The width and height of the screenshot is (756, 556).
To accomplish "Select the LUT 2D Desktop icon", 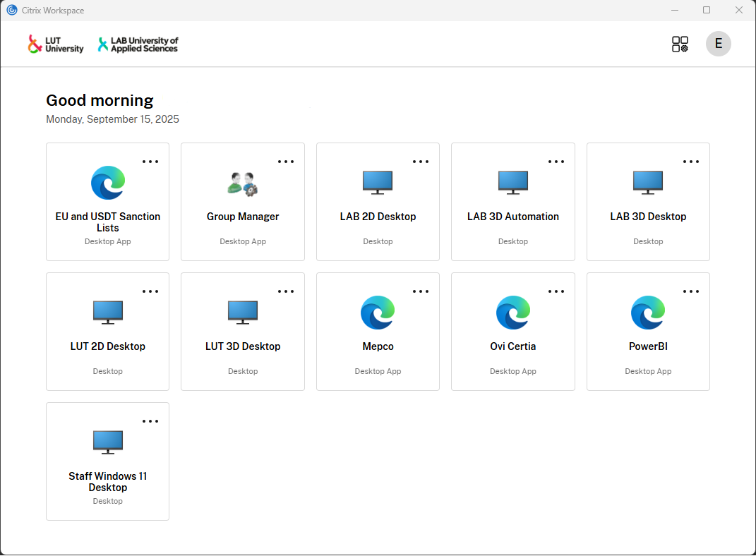I will pos(107,313).
